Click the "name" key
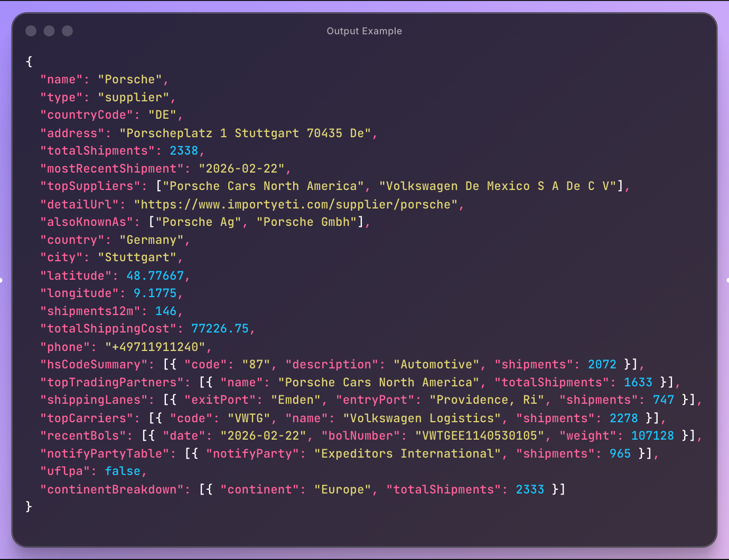 pos(62,79)
